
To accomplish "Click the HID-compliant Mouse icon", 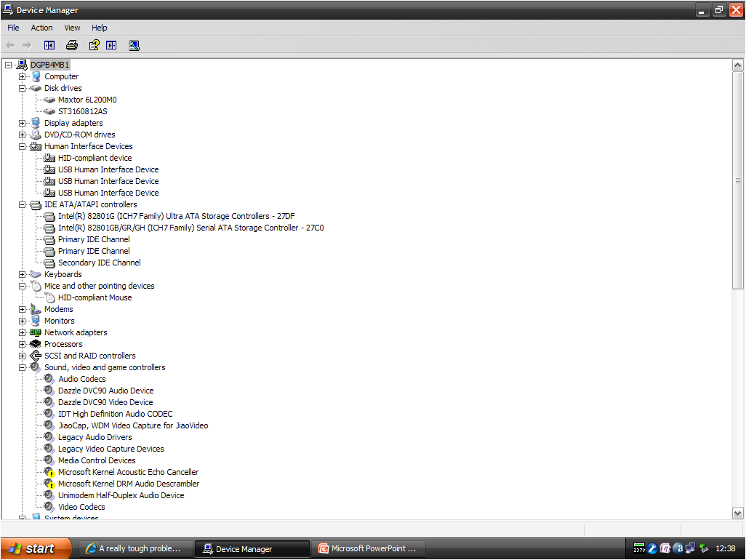I will coord(50,298).
